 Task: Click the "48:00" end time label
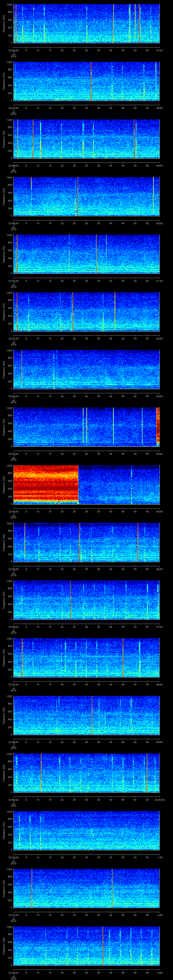click(159, 108)
